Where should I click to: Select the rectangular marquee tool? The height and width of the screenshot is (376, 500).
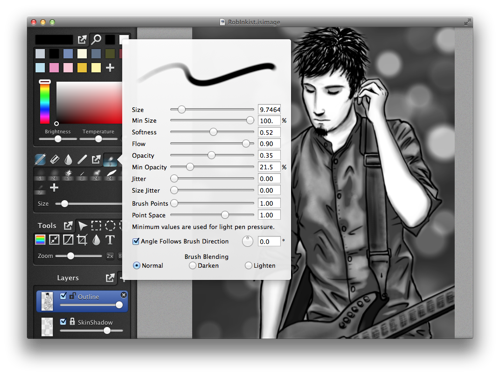[x=96, y=226]
